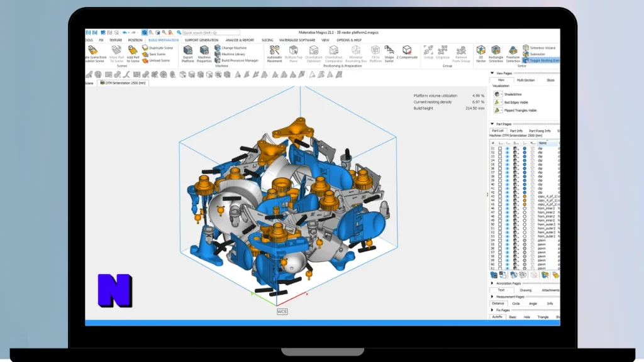Click the Ungroup icon
Image resolution: width=644 pixels, height=362 pixels.
click(443, 50)
